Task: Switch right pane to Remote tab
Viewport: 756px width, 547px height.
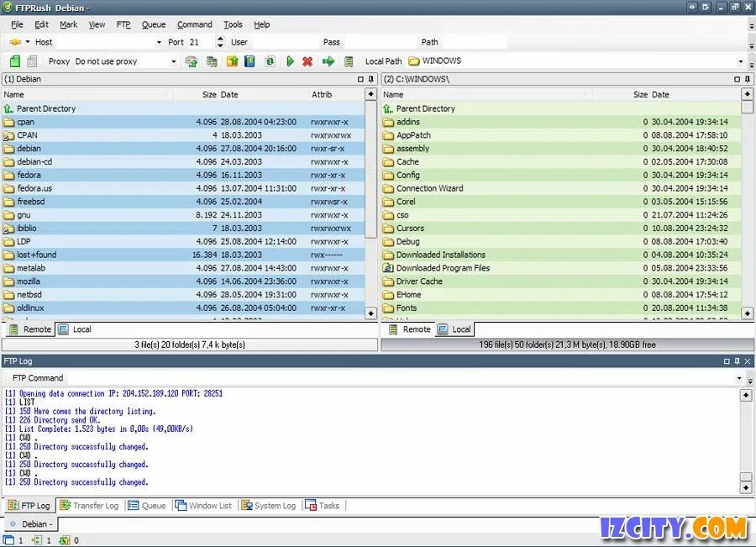Action: (410, 329)
